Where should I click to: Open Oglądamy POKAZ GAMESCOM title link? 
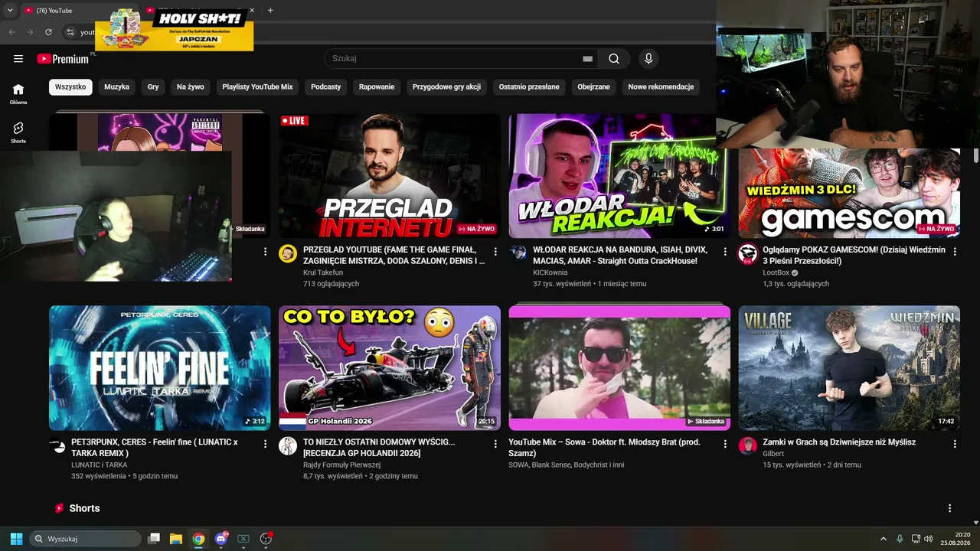tap(854, 256)
